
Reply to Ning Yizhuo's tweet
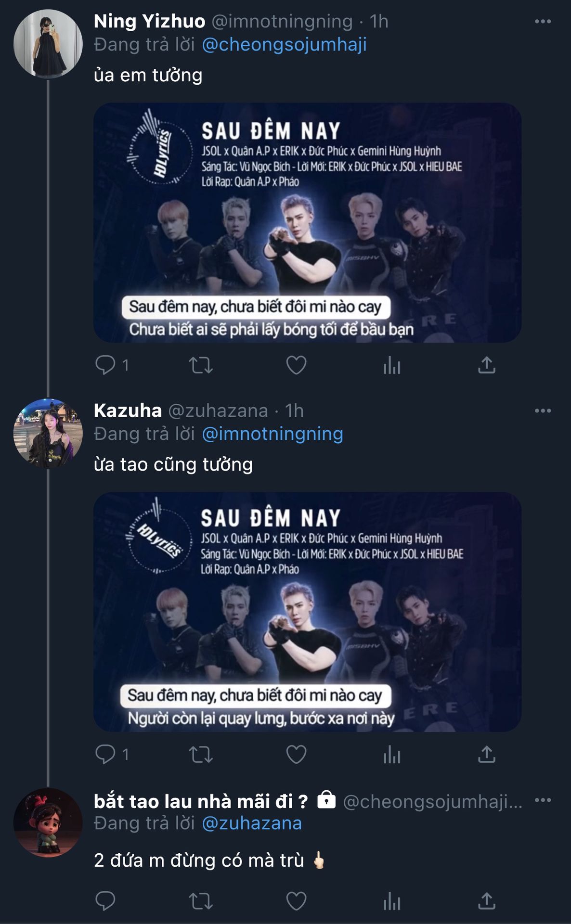(x=105, y=365)
